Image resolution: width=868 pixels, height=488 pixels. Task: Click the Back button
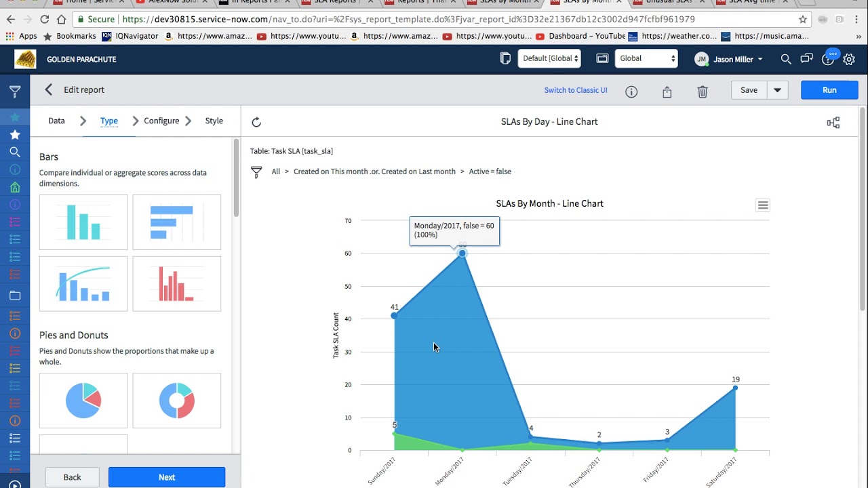(x=72, y=477)
